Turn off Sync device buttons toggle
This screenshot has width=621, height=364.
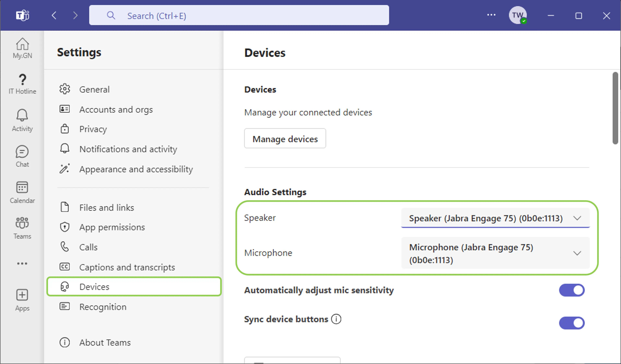tap(572, 323)
